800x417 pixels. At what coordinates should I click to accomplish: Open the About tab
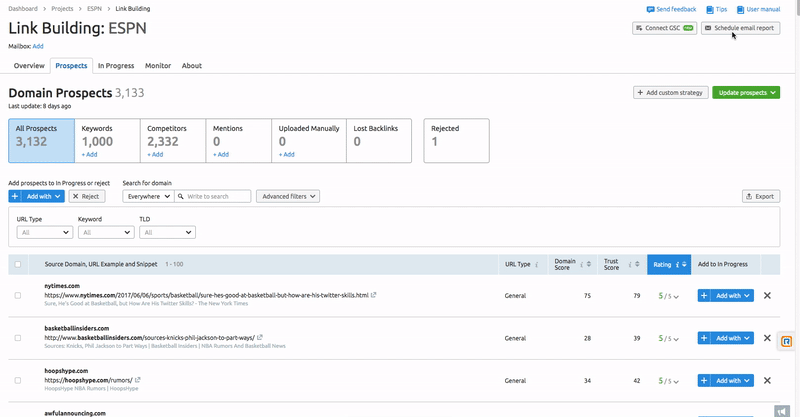(192, 65)
